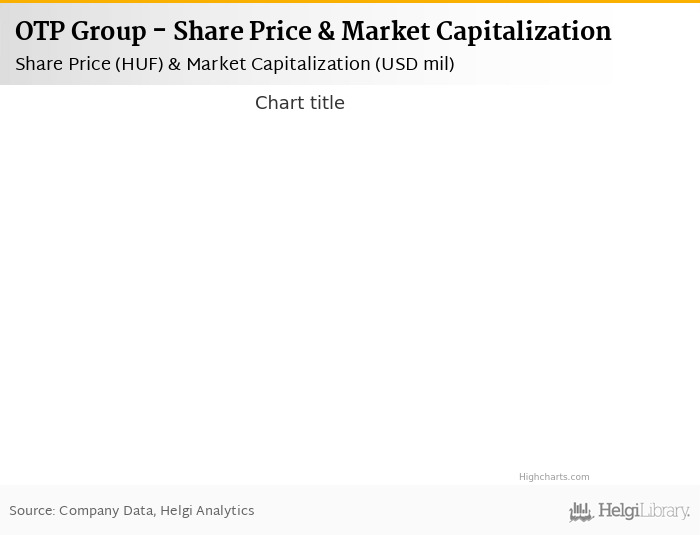The image size is (700, 535).
Task: Click "Company Data" in the source line
Action: 105,511
